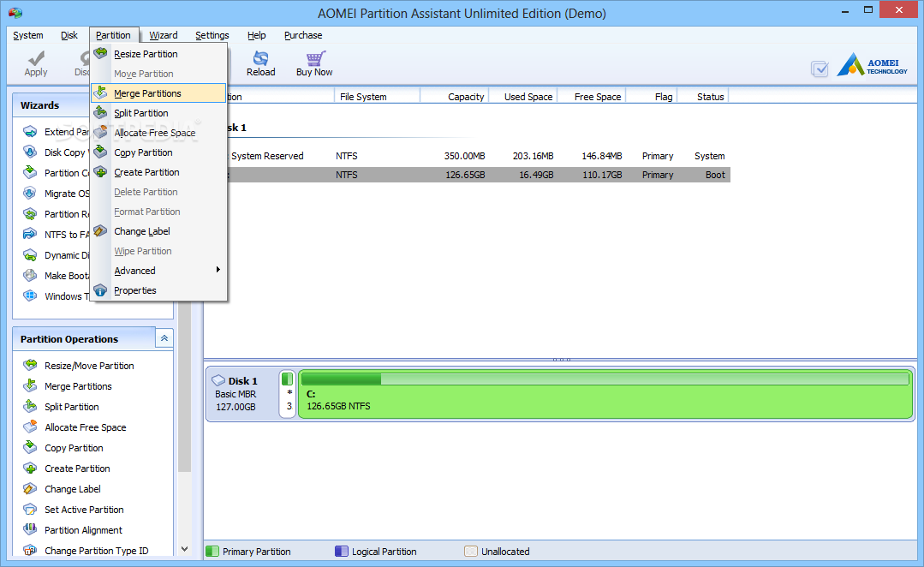Click the NTFS to FAT wizard icon
Screen dimensions: 924x567
(30, 234)
